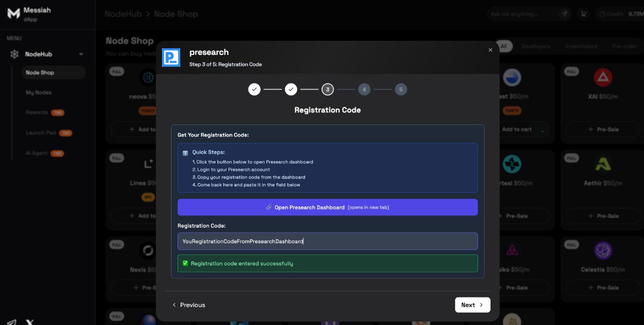Click 'Login to your Presearch account' step text

233,170
